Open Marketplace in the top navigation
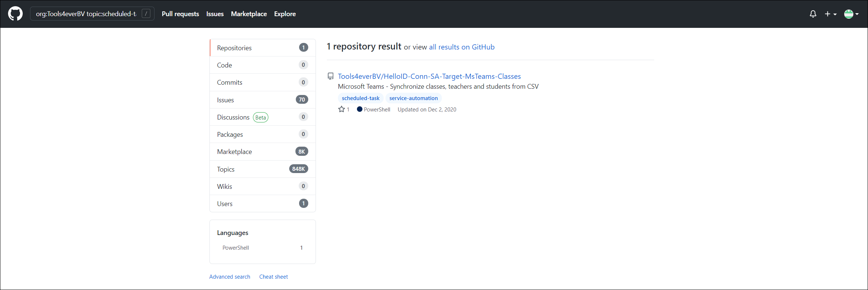Viewport: 868px width, 290px height. pos(249,14)
